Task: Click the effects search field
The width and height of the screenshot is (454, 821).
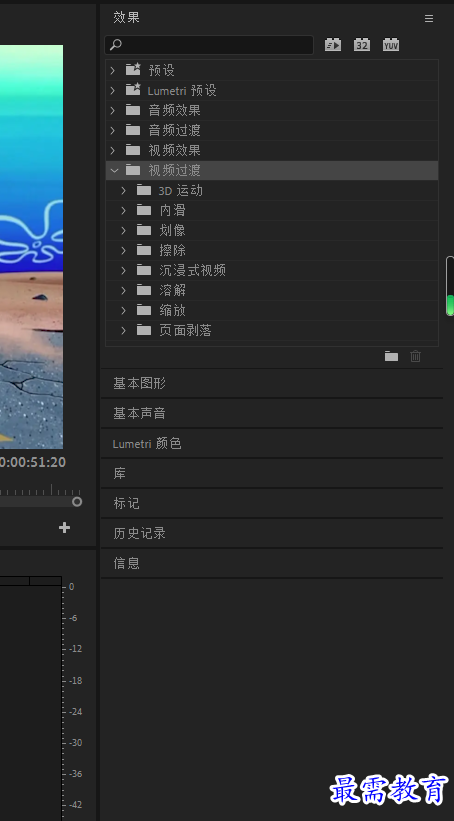Action: coord(209,45)
